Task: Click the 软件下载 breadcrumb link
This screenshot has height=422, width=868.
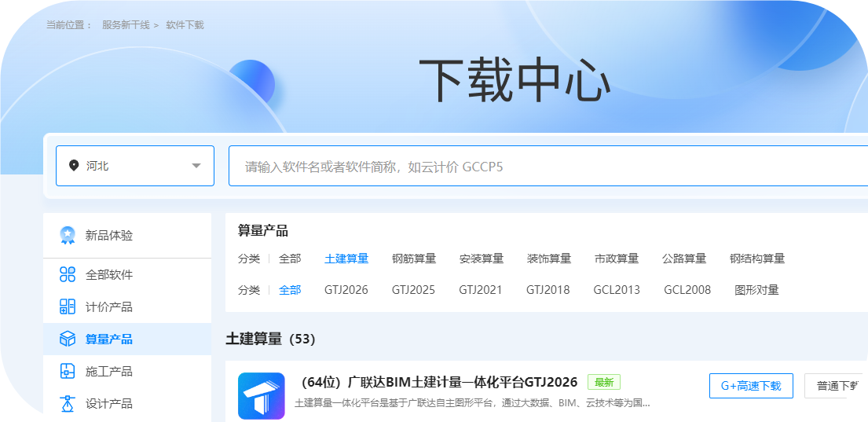Action: point(185,25)
